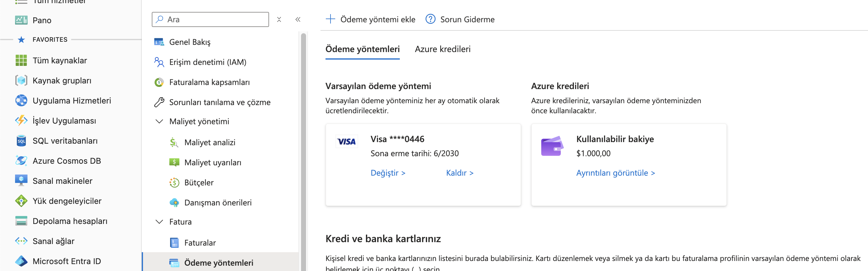Click the Danışman önerileri cloud icon

coord(174,203)
